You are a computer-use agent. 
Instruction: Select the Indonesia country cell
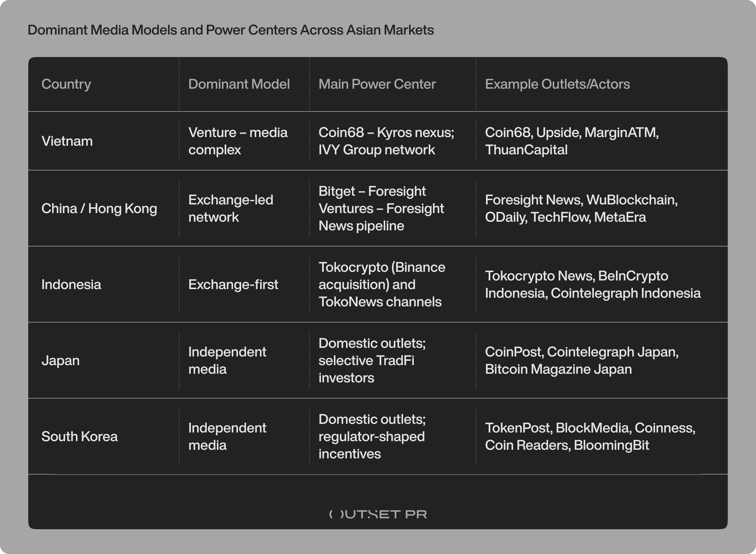point(71,284)
